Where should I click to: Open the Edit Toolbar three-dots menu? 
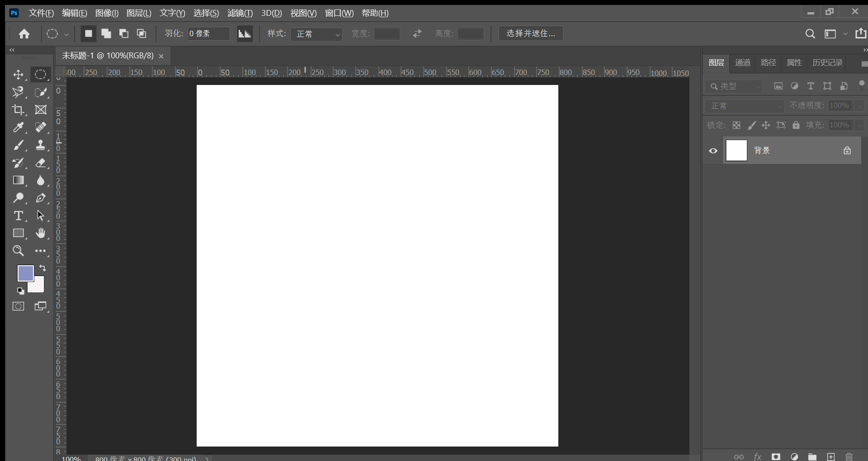41,251
